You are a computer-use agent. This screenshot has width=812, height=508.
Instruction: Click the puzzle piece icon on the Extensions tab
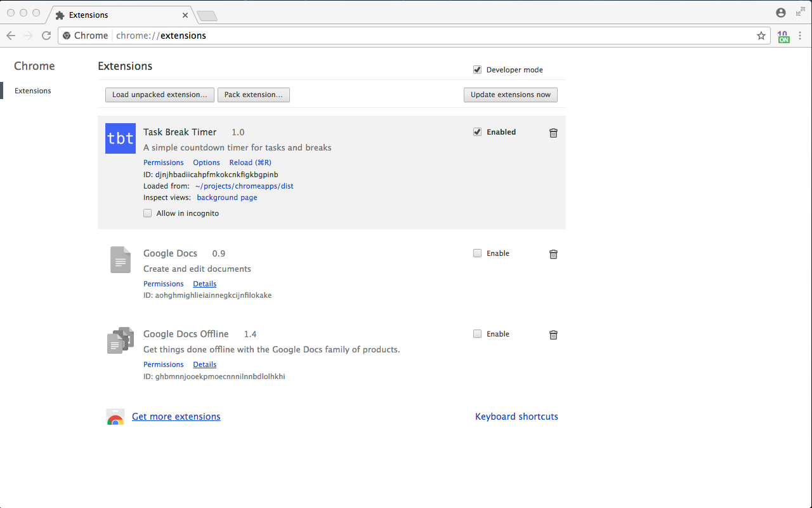[60, 15]
